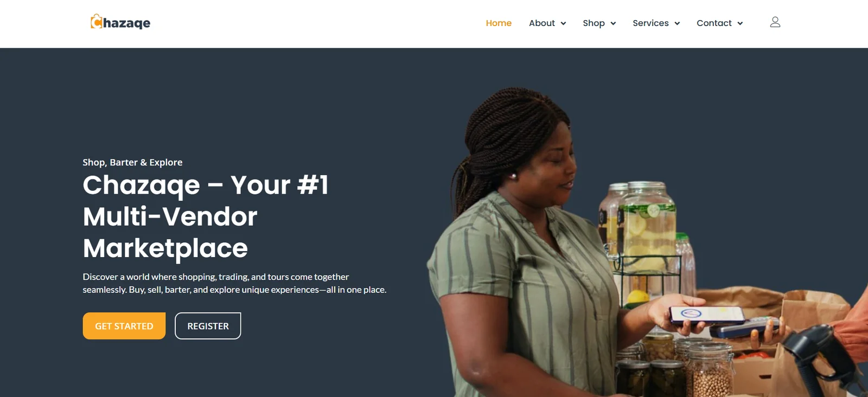The width and height of the screenshot is (868, 397).
Task: Click the orange GET STARTED button
Action: pyautogui.click(x=124, y=326)
